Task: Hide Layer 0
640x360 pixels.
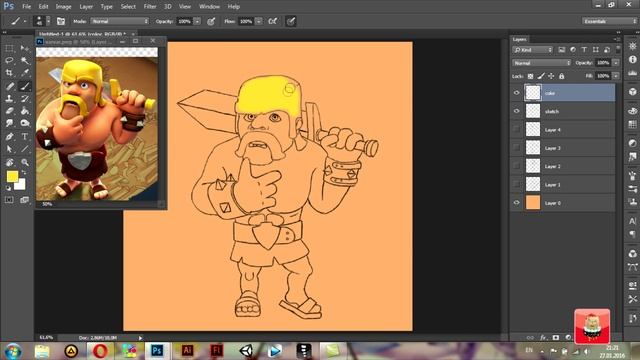Action: coord(516,203)
